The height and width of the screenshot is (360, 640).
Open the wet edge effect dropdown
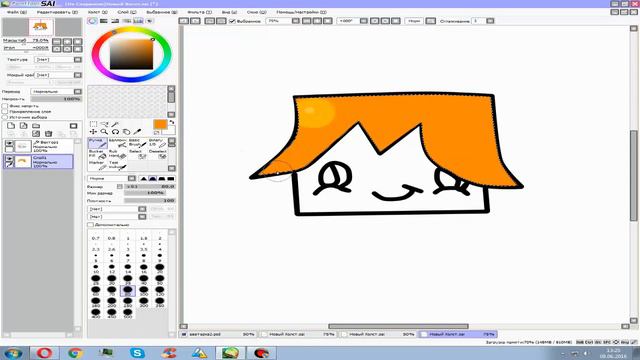[x=58, y=75]
